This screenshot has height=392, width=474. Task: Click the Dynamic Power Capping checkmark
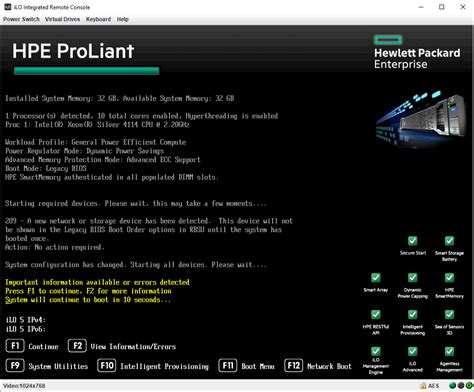click(413, 278)
